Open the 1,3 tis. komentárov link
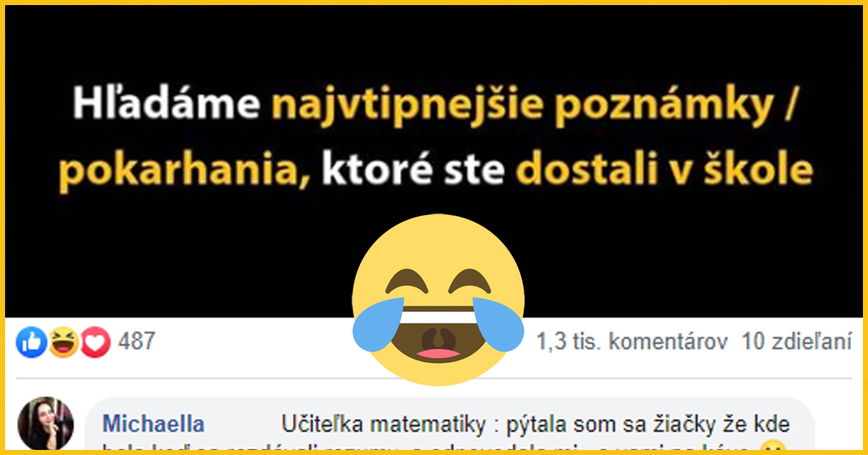 (631, 341)
